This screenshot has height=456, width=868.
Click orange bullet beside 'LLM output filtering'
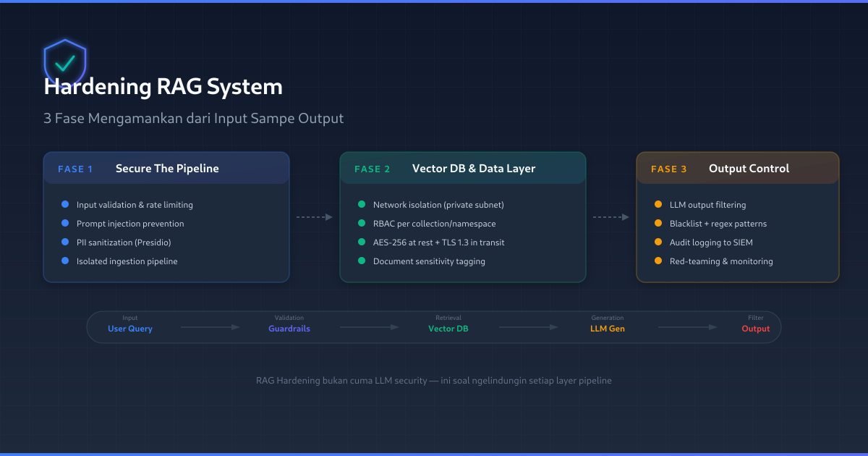658,205
